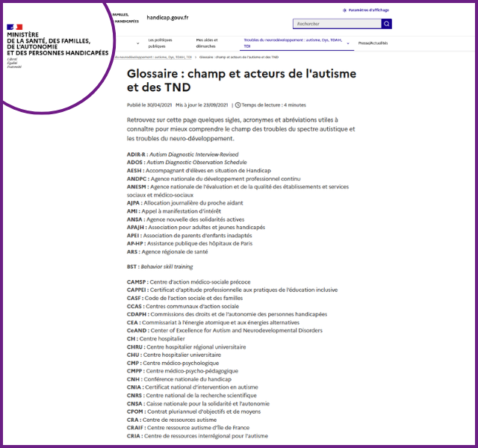The height and width of the screenshot is (448, 478).
Task: Click the clock icon next to Temps de lecture
Action: click(x=238, y=105)
